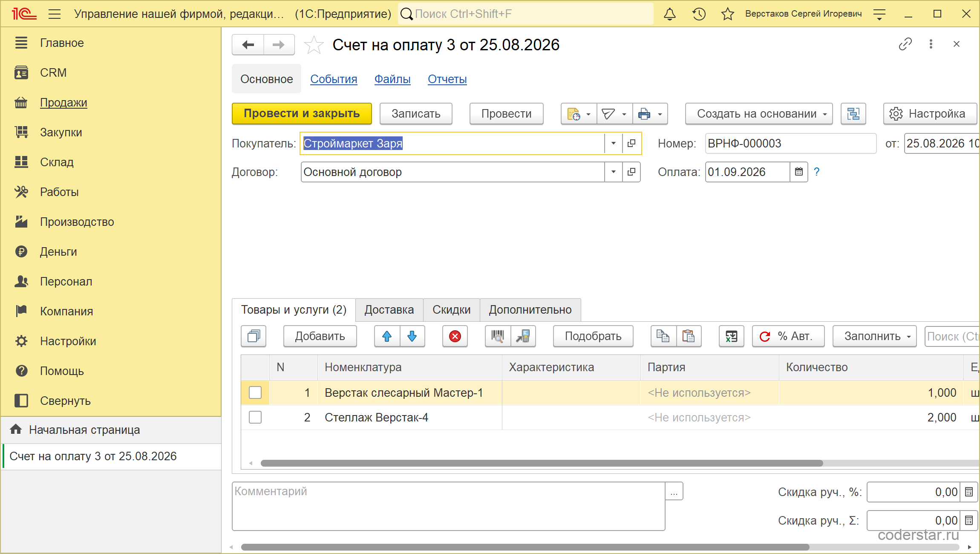Add this invoice to favorites star
This screenshot has height=554, width=980.
point(314,45)
